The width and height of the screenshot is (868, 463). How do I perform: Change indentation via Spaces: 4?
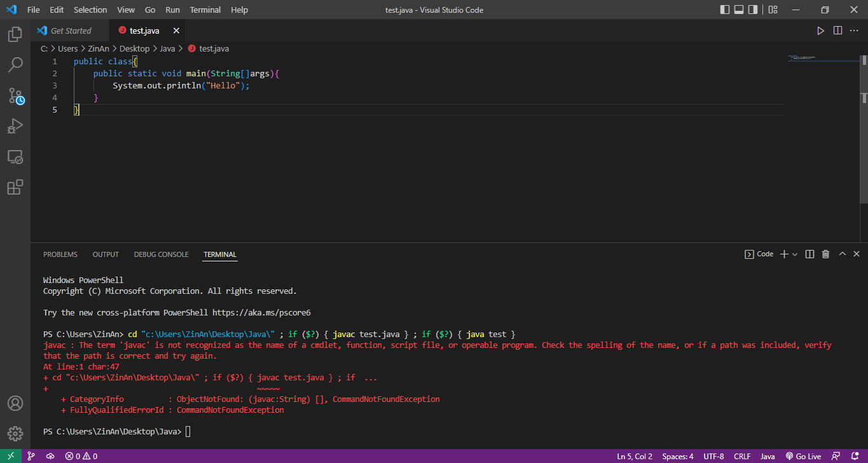click(678, 456)
